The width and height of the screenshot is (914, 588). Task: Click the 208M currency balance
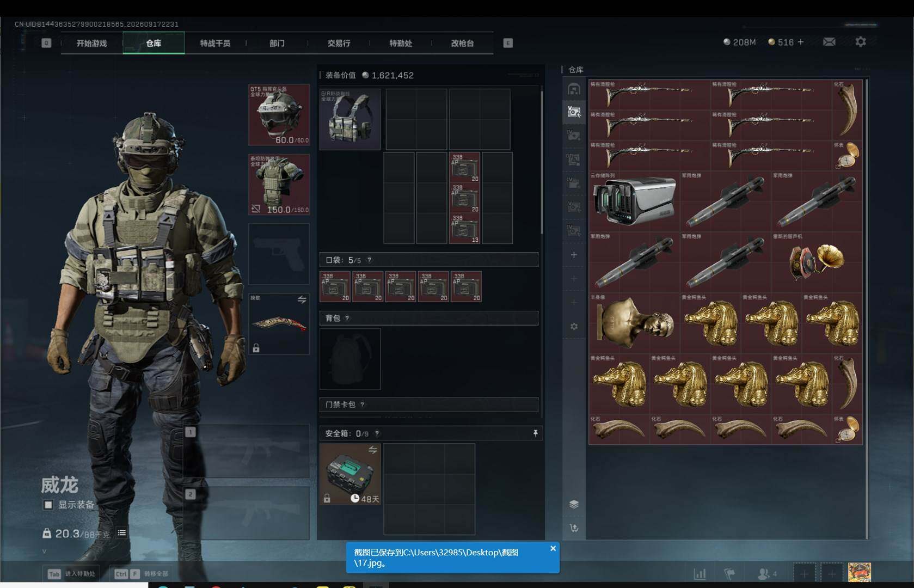coord(739,42)
